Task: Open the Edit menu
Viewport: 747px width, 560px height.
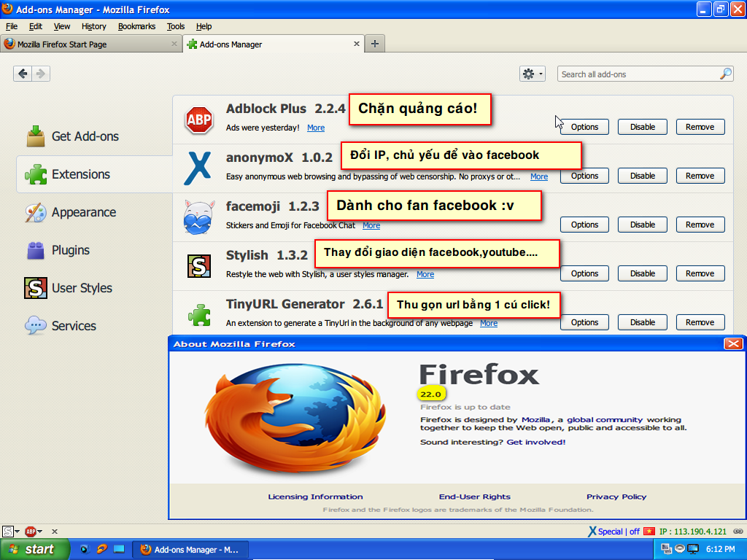Action: [x=35, y=26]
